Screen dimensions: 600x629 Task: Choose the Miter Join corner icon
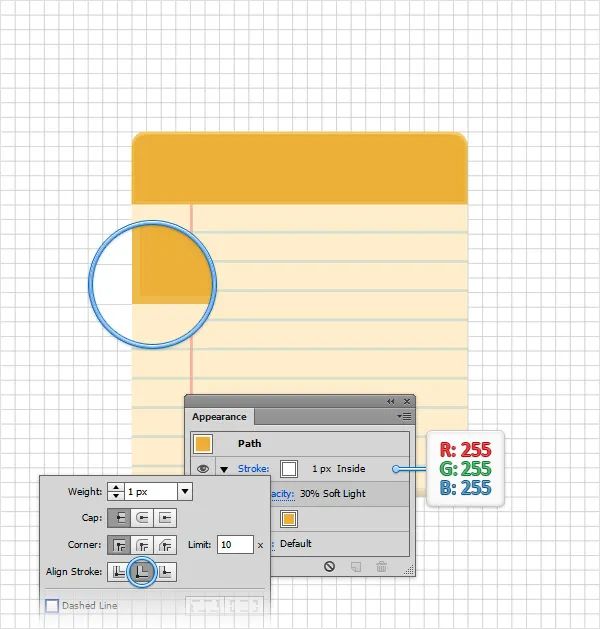119,545
